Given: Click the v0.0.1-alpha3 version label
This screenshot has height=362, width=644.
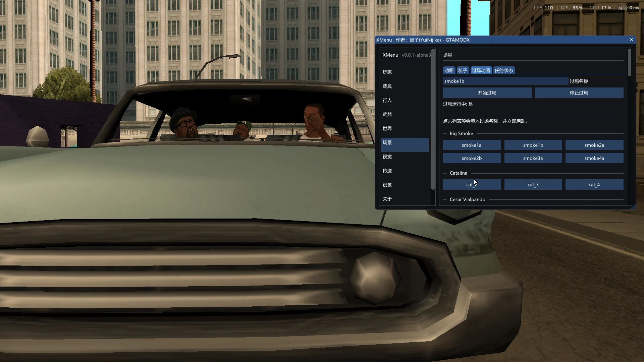Looking at the screenshot, I should (416, 55).
